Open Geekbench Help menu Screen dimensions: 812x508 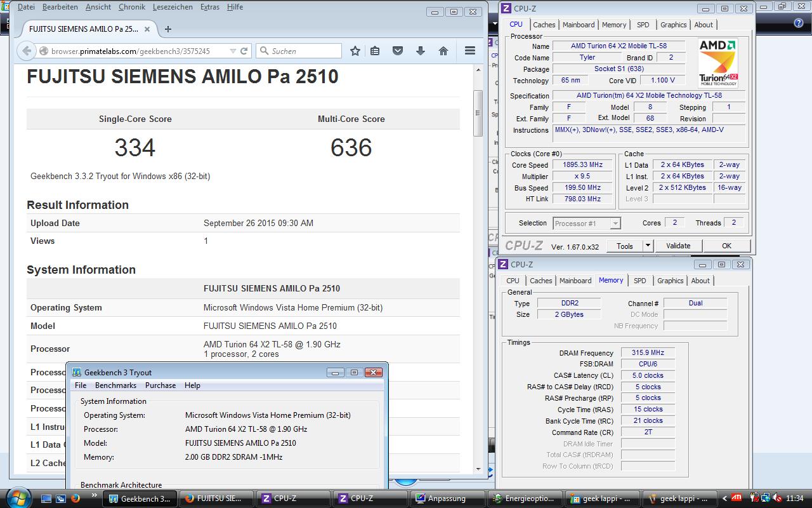click(192, 385)
